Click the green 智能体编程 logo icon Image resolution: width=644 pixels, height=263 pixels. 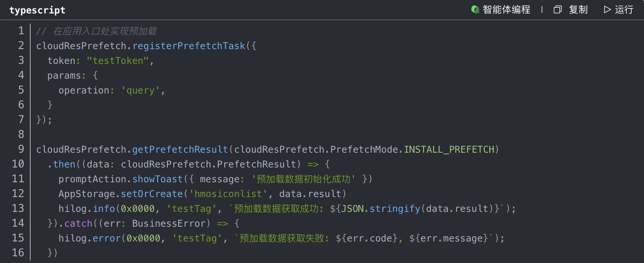[475, 9]
